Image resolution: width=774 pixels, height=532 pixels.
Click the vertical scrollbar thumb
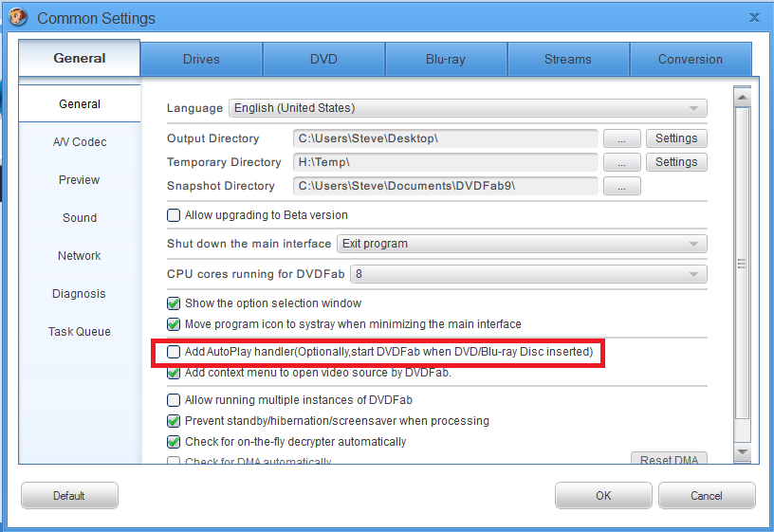742,264
